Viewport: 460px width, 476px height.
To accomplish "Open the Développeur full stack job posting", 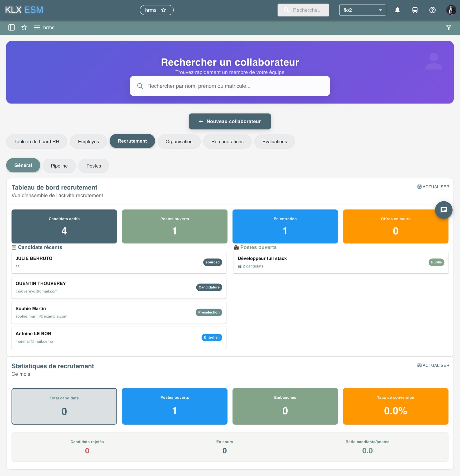I will click(341, 262).
